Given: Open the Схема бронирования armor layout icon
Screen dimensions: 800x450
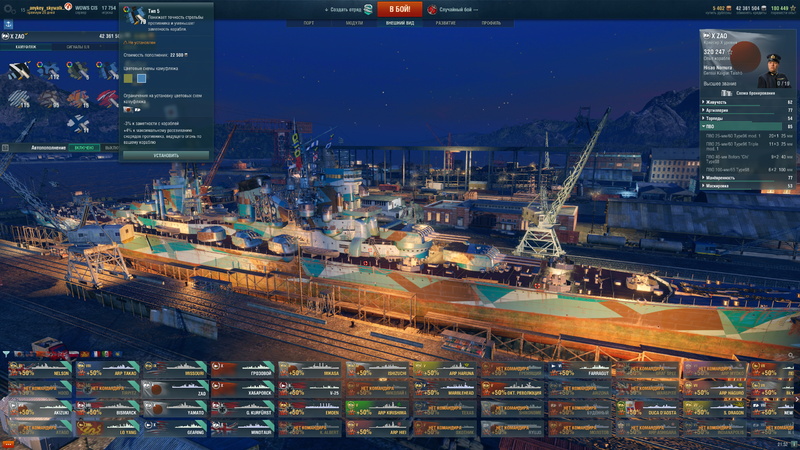Looking at the screenshot, I should (x=726, y=93).
